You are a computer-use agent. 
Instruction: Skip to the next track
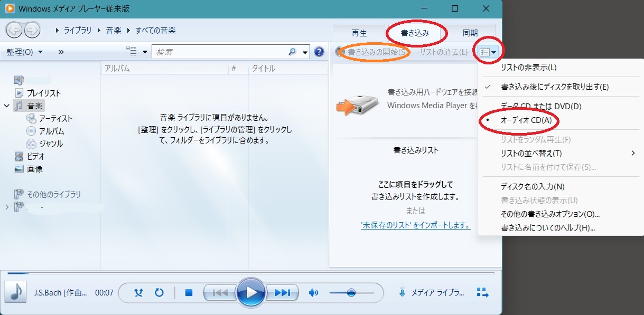282,292
